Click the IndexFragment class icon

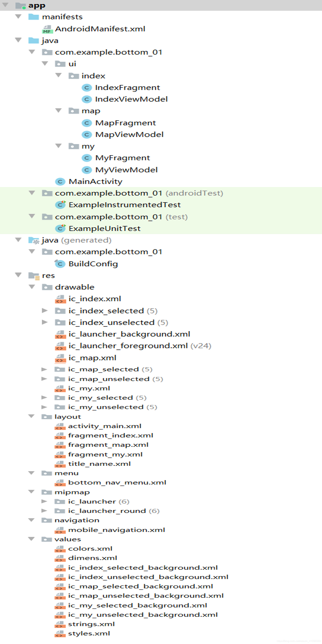point(87,87)
